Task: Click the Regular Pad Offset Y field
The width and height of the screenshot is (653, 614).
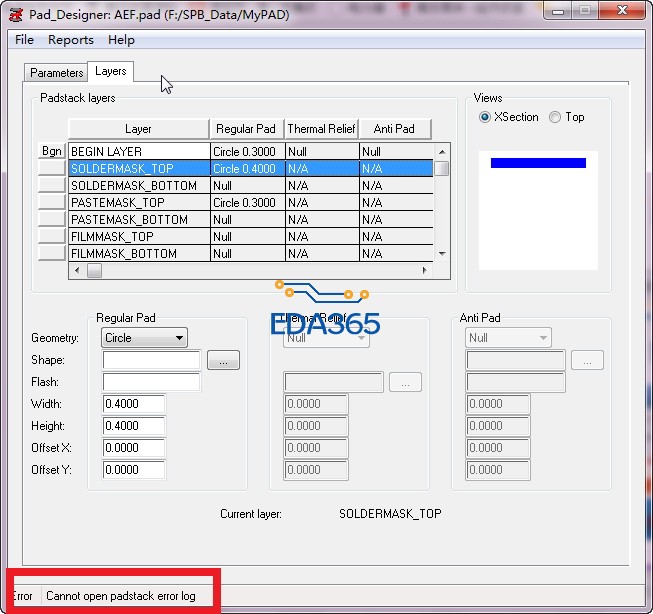Action: (x=134, y=470)
